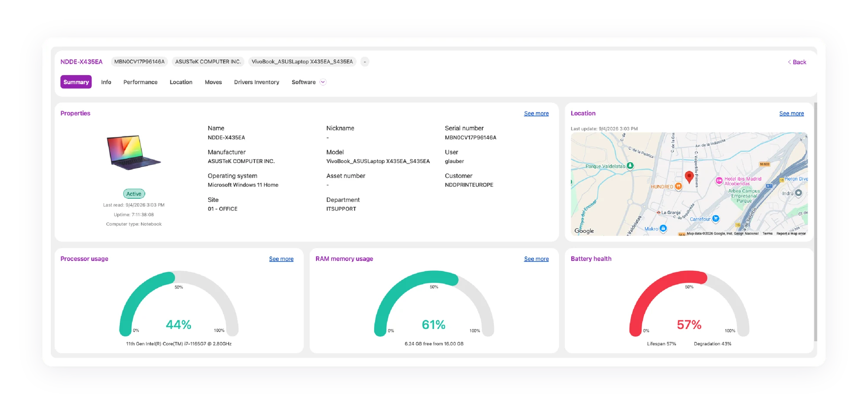The width and height of the screenshot is (868, 414).
Task: Select the Drivers Inventory tab
Action: coord(256,82)
